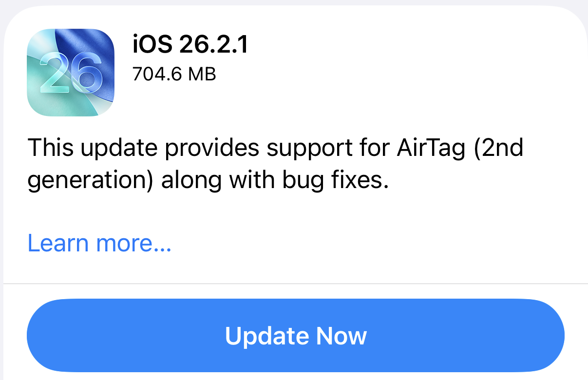The image size is (588, 380).
Task: Open the Learn more link
Action: (99, 243)
